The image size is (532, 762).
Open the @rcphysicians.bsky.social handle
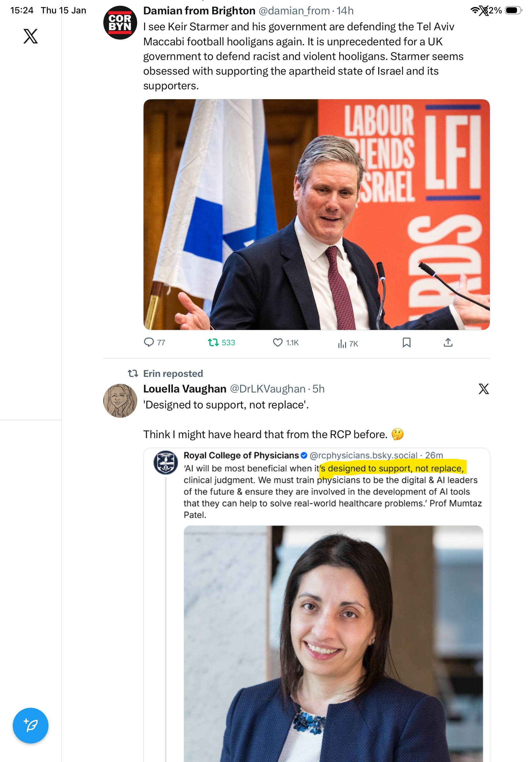[363, 455]
